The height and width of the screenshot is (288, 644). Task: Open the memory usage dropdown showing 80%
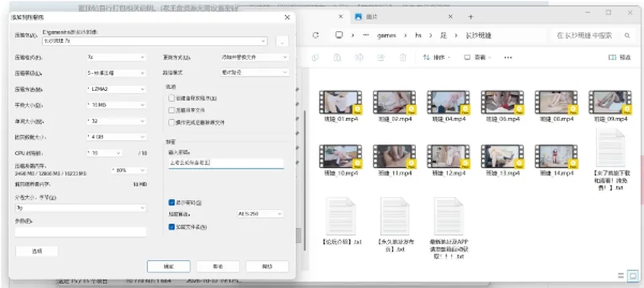[x=129, y=170]
